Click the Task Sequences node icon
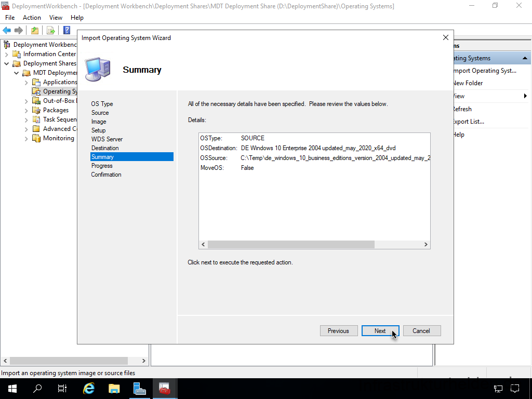This screenshot has height=399, width=532. coord(36,119)
